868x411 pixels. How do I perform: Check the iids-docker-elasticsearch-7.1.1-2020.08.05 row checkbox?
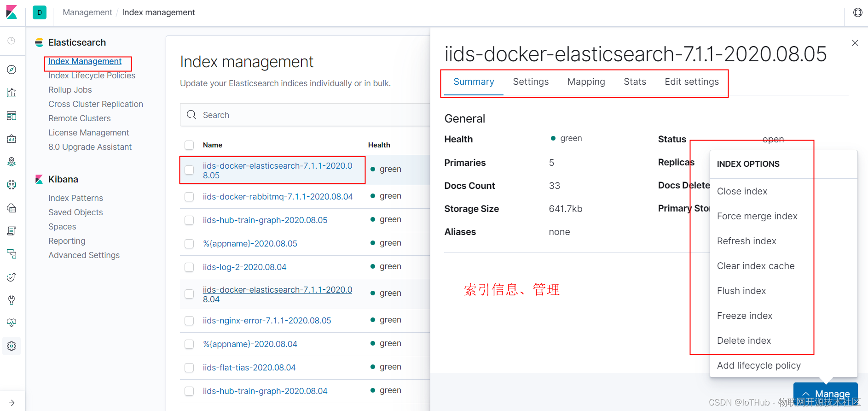point(189,170)
